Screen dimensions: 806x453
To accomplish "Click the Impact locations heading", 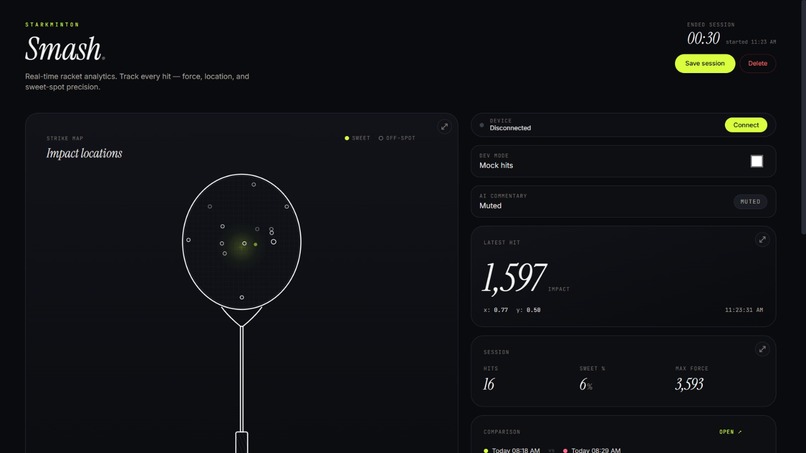I will tap(84, 153).
